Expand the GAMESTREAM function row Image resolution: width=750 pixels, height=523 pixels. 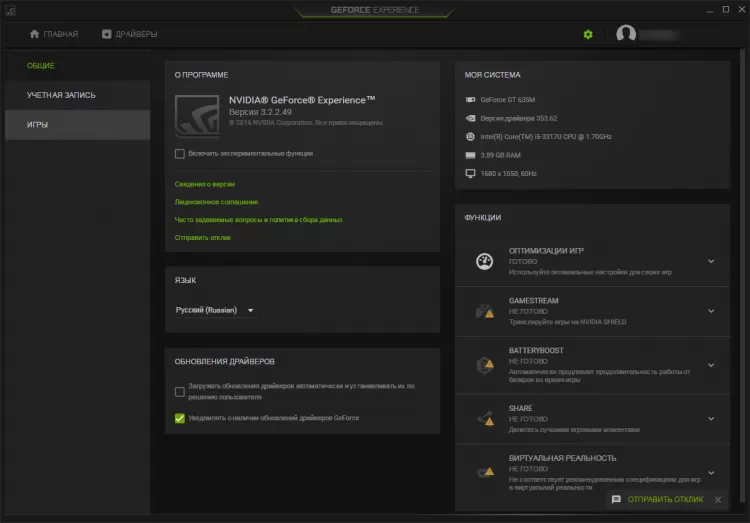(x=711, y=311)
